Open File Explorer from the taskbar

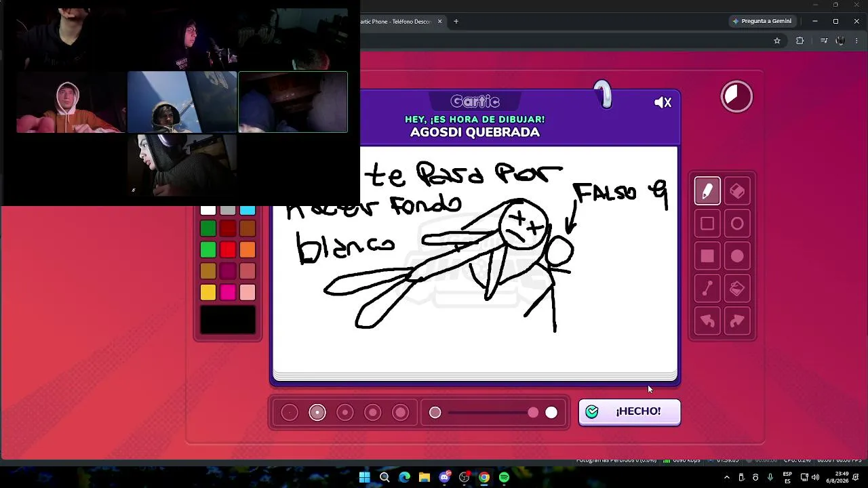coord(425,477)
